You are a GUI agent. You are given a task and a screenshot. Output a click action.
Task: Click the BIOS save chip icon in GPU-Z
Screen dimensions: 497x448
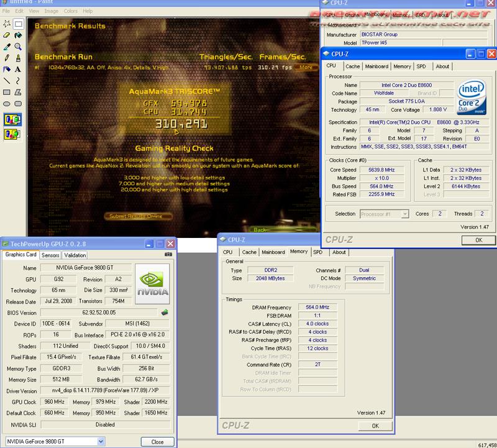[x=165, y=313]
